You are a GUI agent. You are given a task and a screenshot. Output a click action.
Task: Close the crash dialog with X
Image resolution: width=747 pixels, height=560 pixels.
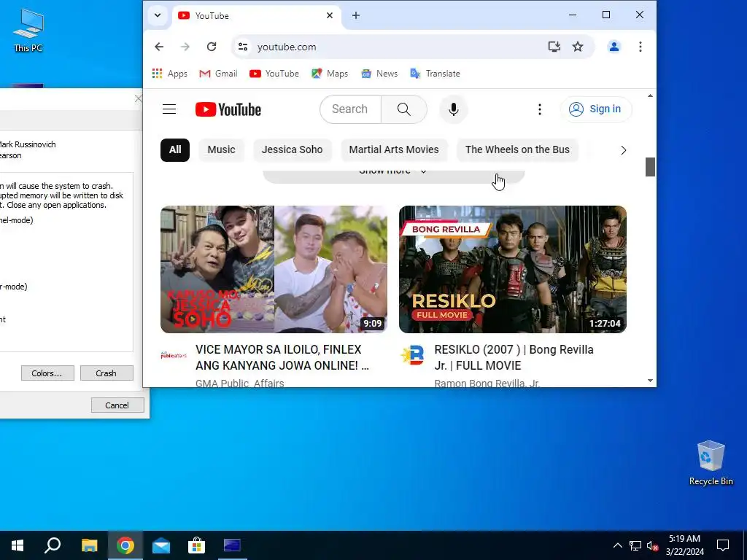[x=138, y=98]
